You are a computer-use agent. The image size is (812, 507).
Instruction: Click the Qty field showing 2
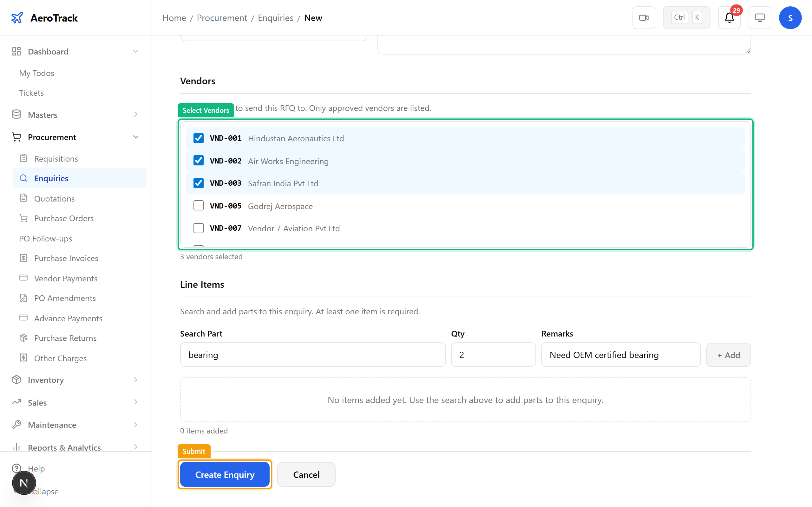(x=493, y=355)
